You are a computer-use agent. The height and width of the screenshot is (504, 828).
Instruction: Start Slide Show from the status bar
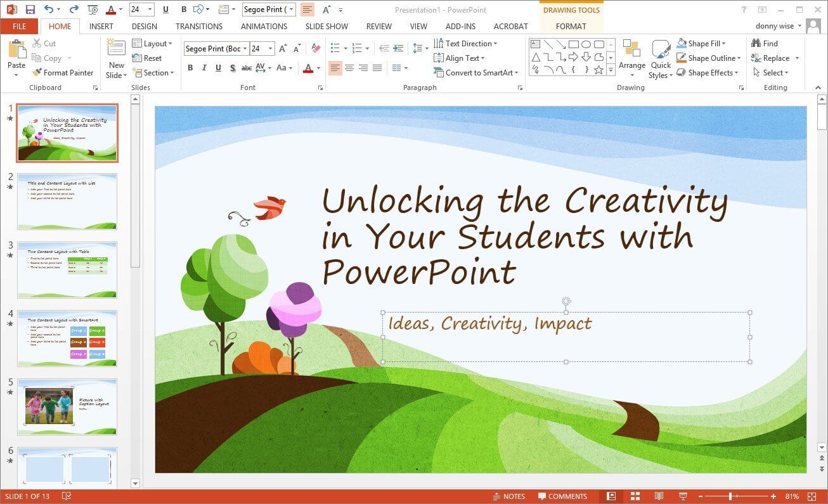point(683,496)
